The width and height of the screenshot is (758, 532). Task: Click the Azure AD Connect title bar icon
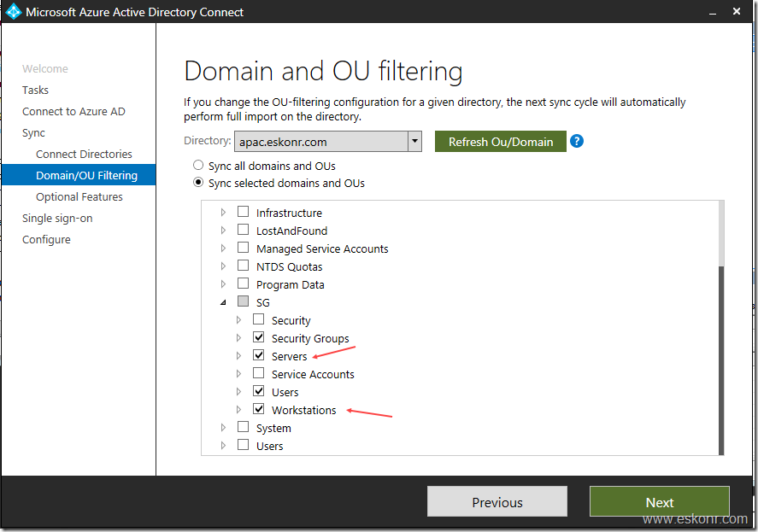pos(12,11)
